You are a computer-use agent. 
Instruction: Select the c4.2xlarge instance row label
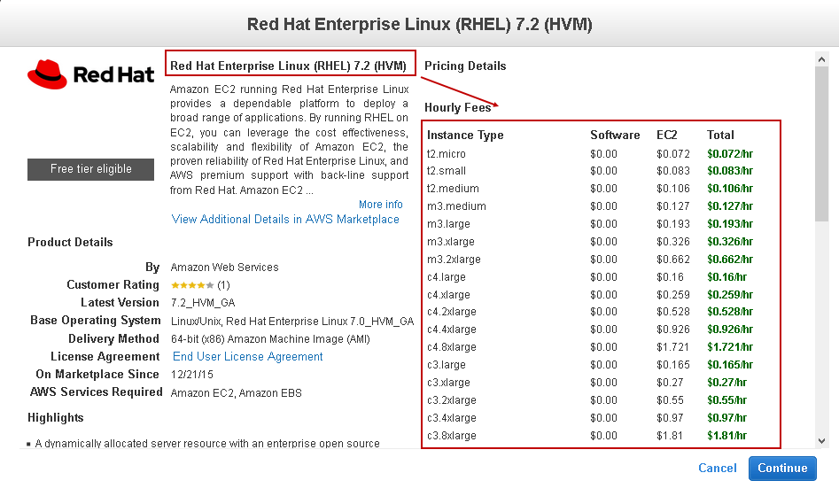click(452, 312)
